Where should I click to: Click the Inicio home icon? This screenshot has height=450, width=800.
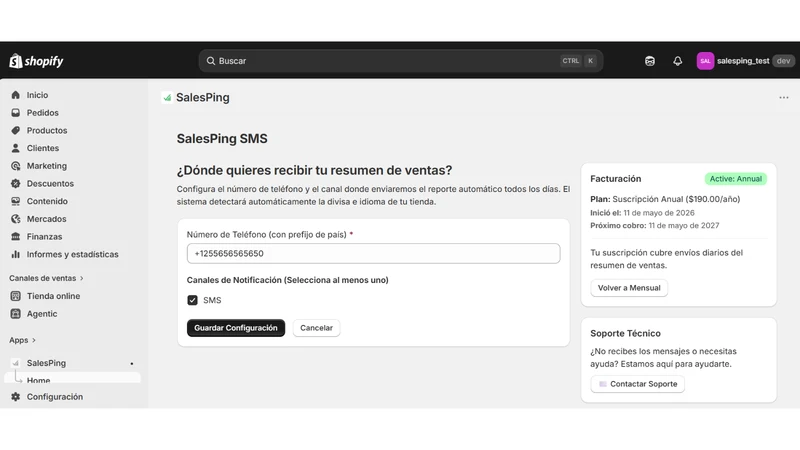[16, 95]
